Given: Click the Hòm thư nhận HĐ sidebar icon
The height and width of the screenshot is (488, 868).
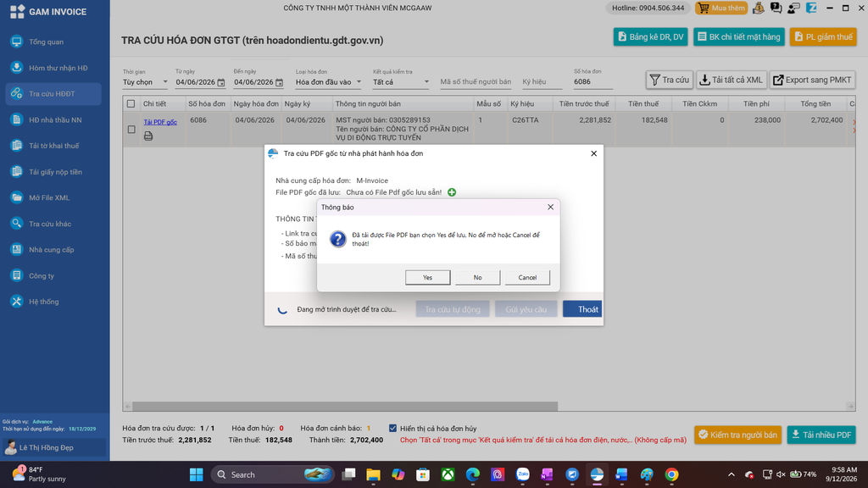Looking at the screenshot, I should click(17, 68).
